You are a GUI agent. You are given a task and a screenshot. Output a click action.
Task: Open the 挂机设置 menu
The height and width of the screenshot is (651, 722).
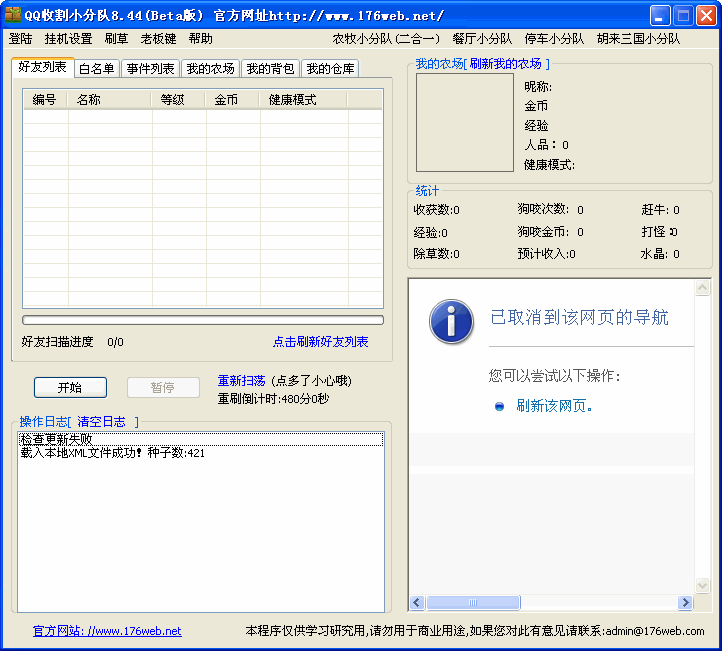click(x=68, y=39)
